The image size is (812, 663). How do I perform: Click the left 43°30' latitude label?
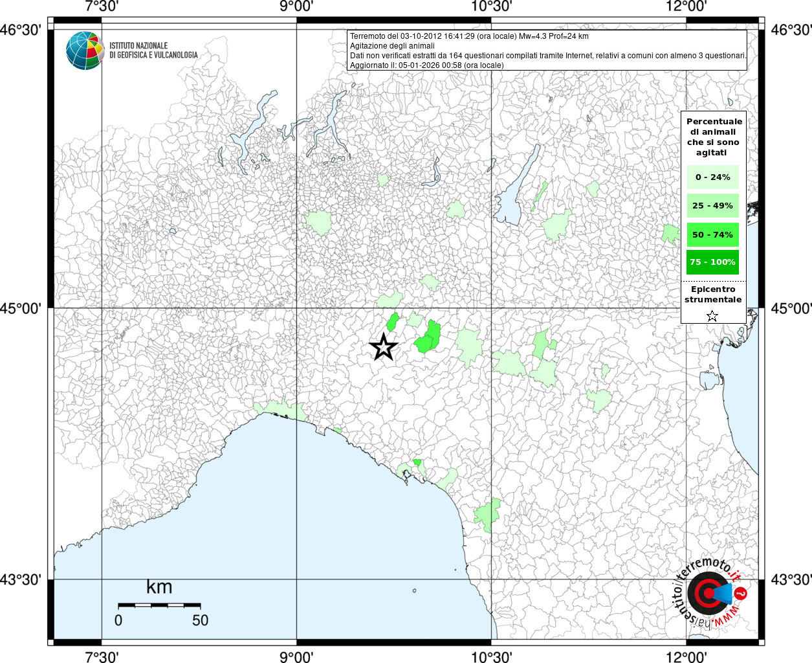tap(21, 579)
